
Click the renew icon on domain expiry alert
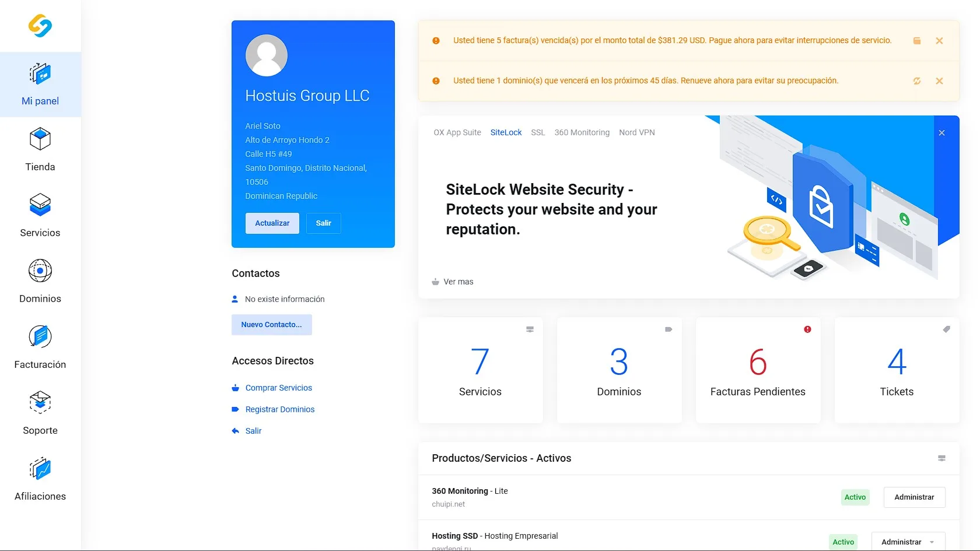[x=917, y=81]
